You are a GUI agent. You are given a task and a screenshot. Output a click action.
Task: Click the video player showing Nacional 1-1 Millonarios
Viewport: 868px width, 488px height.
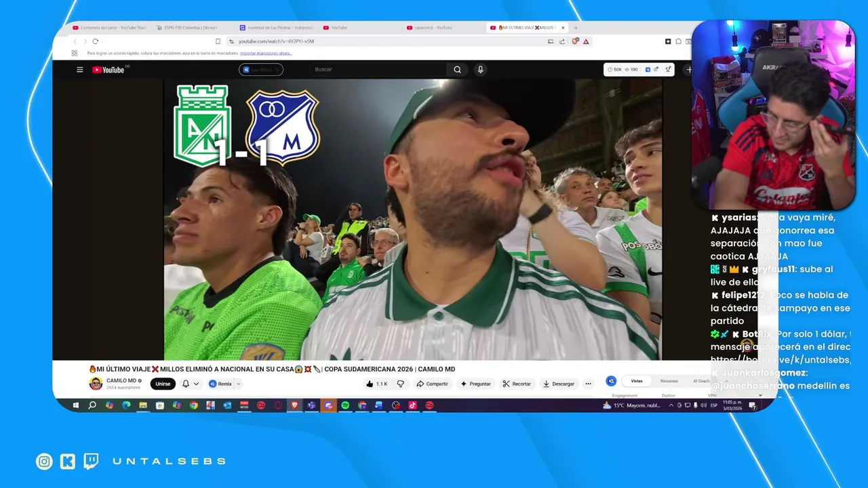tap(412, 220)
